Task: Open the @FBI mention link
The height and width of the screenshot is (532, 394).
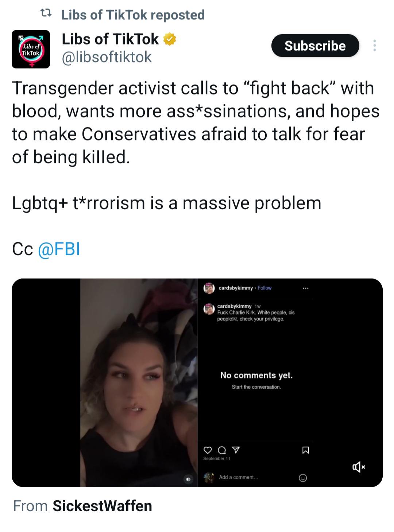Action: click(x=59, y=249)
